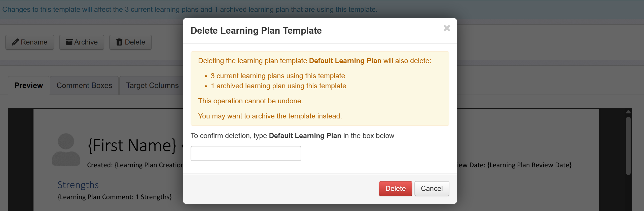This screenshot has width=644, height=211.
Task: Confirm with the red Delete button
Action: 396,189
